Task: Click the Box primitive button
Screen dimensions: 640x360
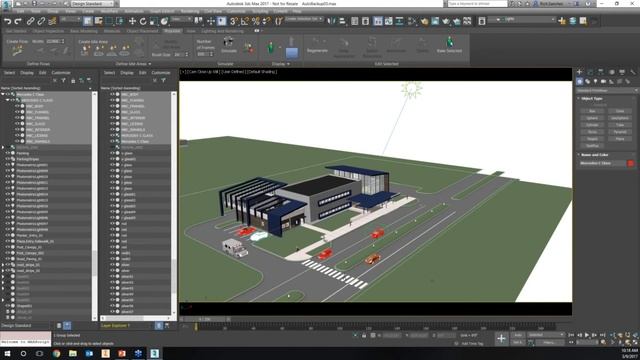Action: (592, 111)
